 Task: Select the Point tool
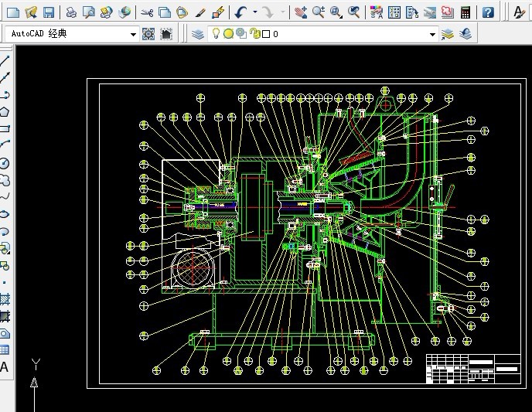pos(5,282)
